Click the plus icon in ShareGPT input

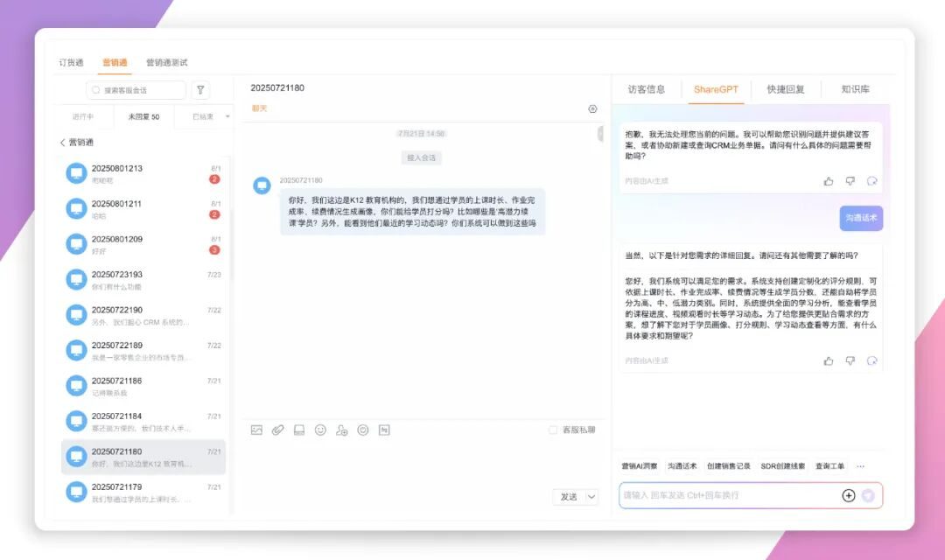(848, 495)
